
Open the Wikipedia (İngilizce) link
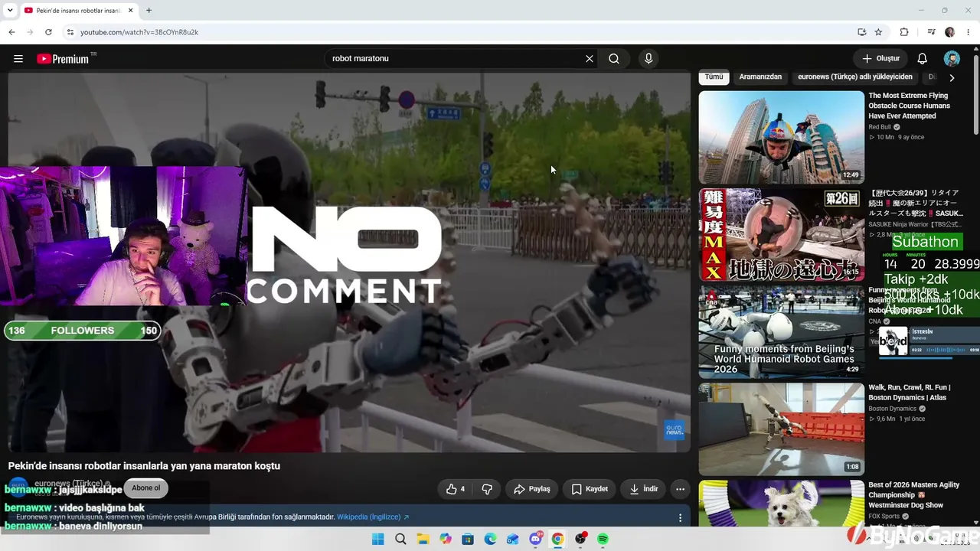tap(373, 517)
